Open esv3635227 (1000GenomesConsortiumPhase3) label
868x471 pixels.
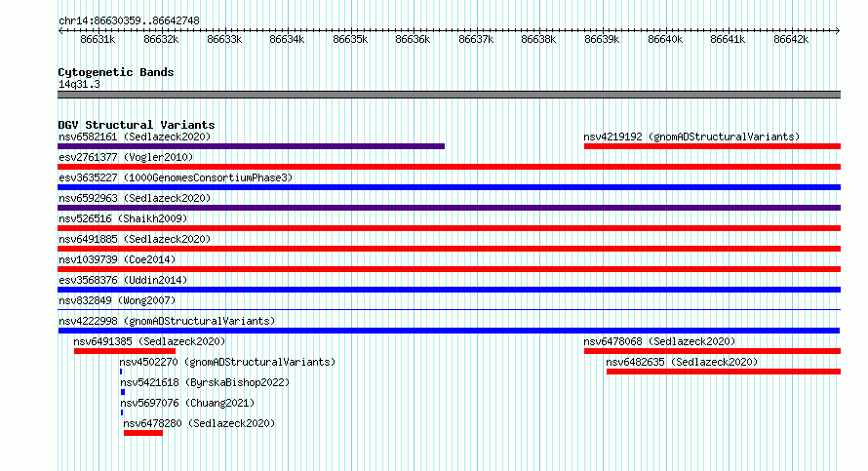click(176, 177)
